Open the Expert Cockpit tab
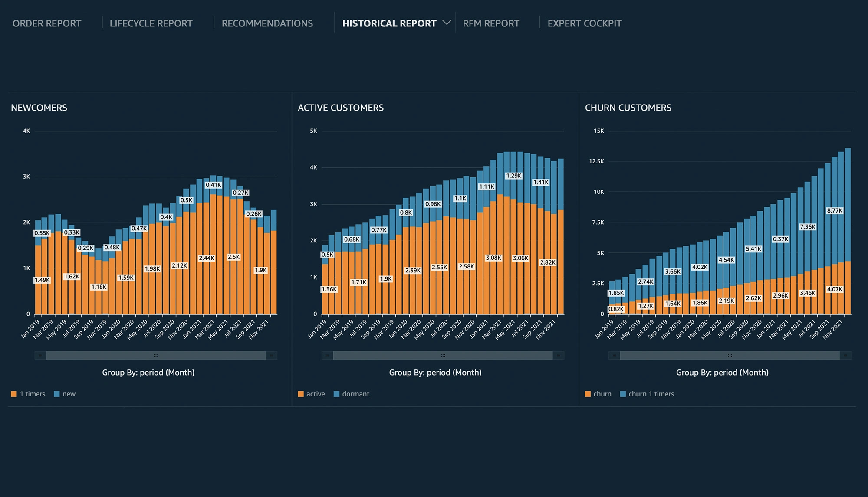Screen dimensions: 868x497 [585, 23]
